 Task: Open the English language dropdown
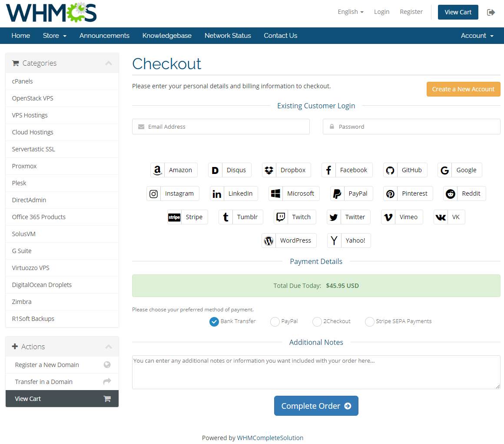click(350, 12)
